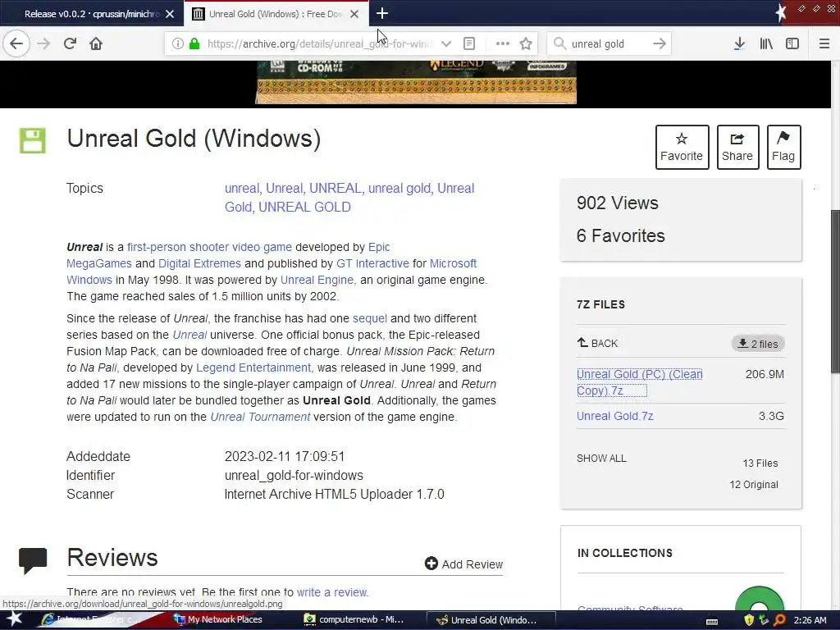Open the Firefox hamburger menu

click(824, 43)
